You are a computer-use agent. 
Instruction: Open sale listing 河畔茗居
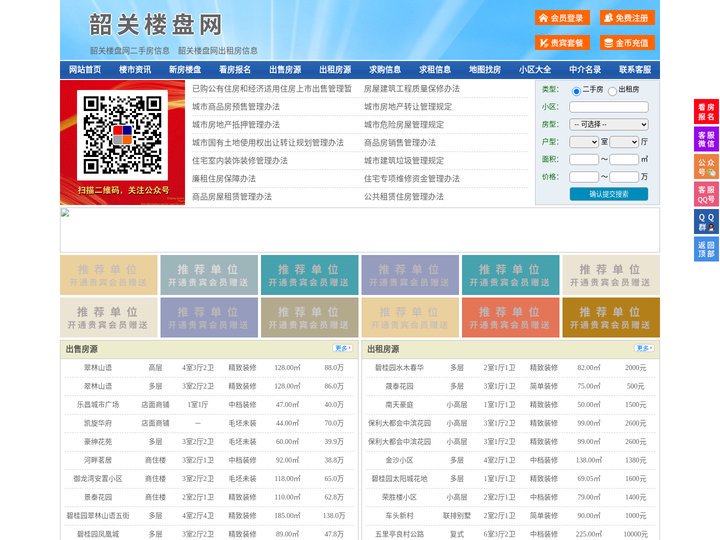(98, 460)
